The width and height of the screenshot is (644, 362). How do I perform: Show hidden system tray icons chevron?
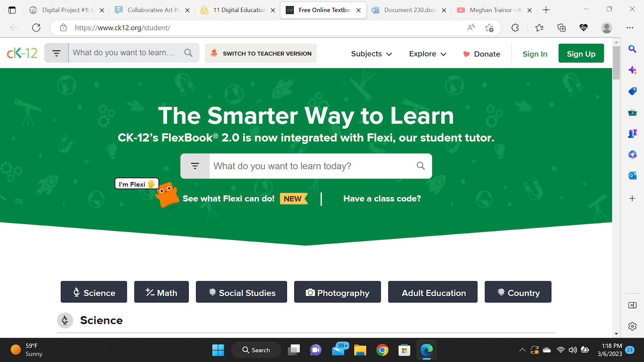click(522, 350)
